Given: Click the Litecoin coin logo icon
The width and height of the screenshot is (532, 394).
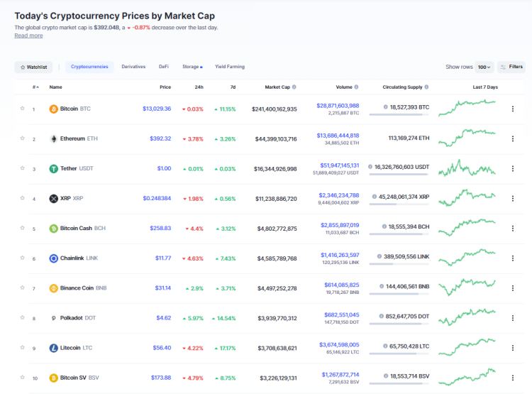Looking at the screenshot, I should tap(54, 348).
